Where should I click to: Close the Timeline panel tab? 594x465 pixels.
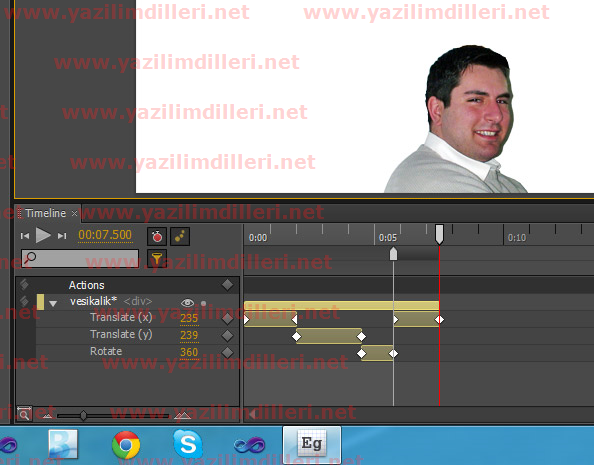(x=74, y=214)
